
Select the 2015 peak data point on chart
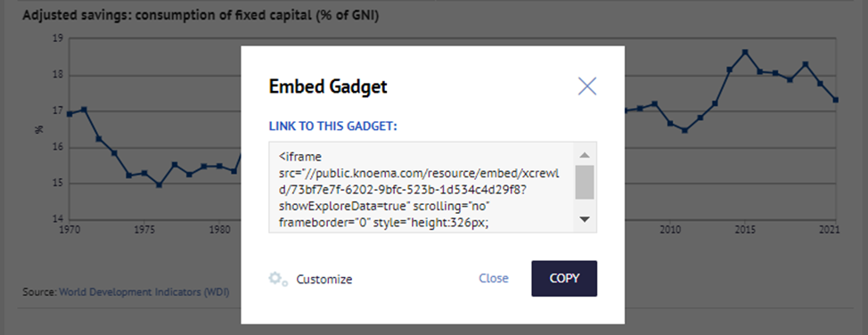pyautogui.click(x=745, y=52)
